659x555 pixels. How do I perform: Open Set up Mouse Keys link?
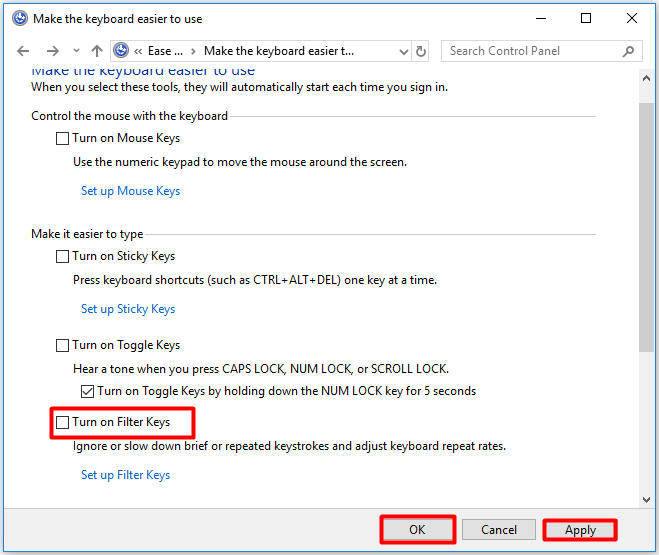point(130,191)
